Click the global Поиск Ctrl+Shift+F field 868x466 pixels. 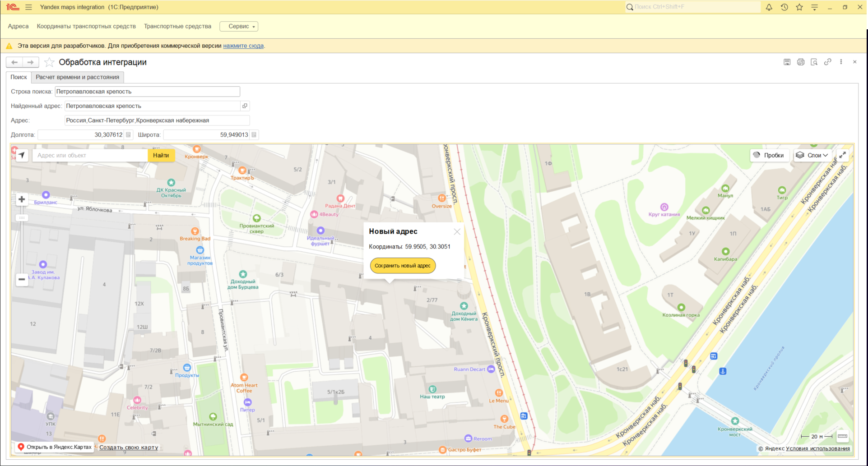pos(693,7)
